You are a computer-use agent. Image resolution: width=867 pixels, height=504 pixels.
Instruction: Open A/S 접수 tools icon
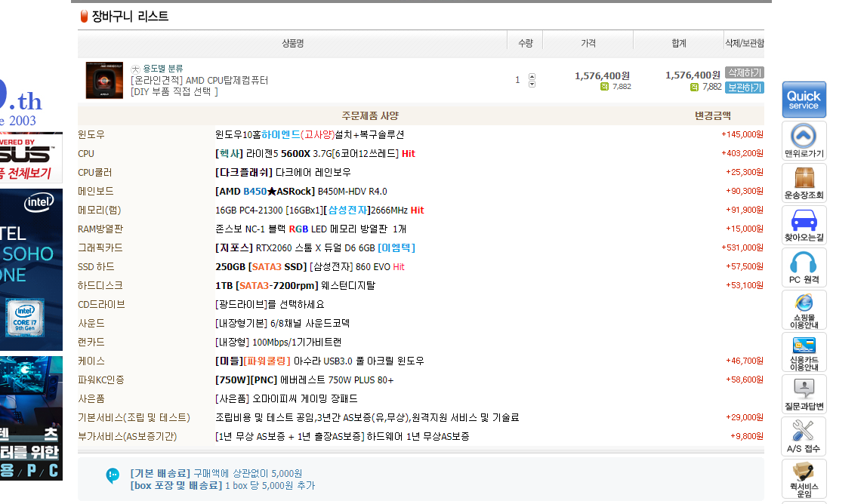coord(804,437)
